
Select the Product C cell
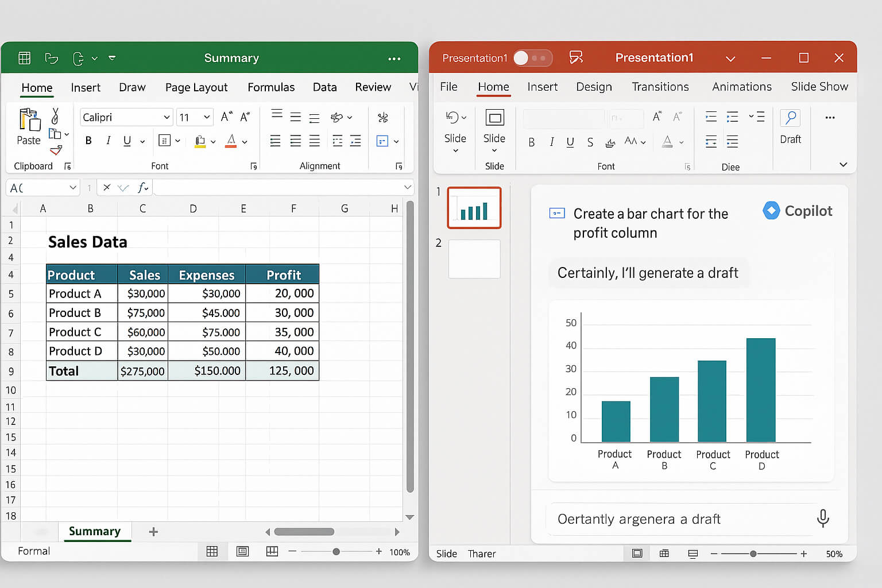pyautogui.click(x=82, y=332)
